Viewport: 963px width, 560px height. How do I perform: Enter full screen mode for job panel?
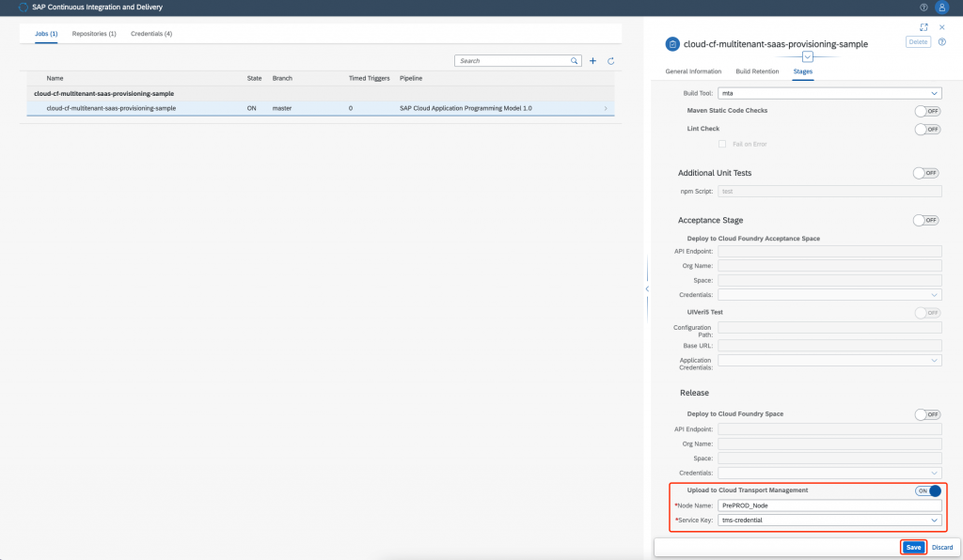pos(924,27)
